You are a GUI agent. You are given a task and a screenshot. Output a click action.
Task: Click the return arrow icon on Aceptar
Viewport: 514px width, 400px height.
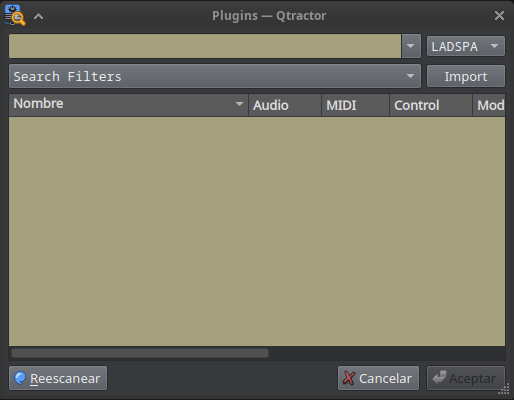pos(439,377)
